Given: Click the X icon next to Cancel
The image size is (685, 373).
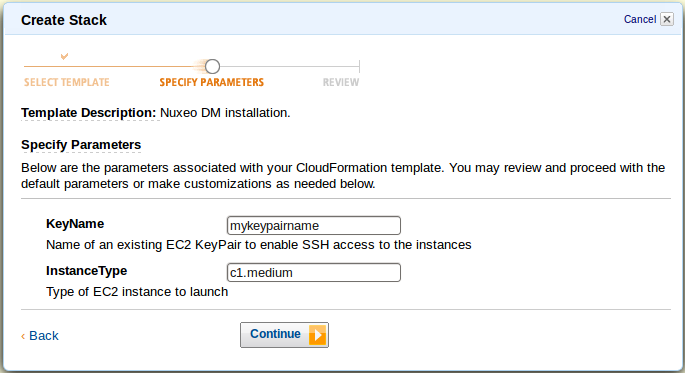Looking at the screenshot, I should pyautogui.click(x=667, y=20).
